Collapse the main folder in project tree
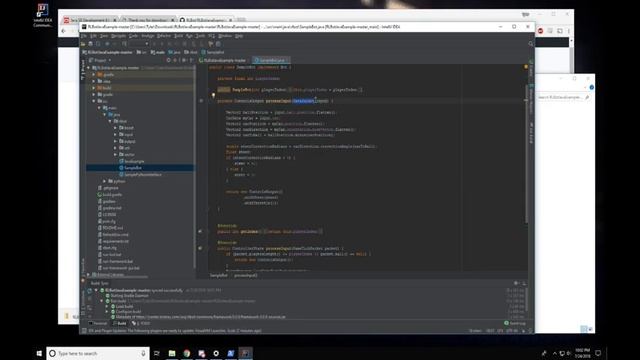This screenshot has height=360, width=640. click(x=99, y=108)
